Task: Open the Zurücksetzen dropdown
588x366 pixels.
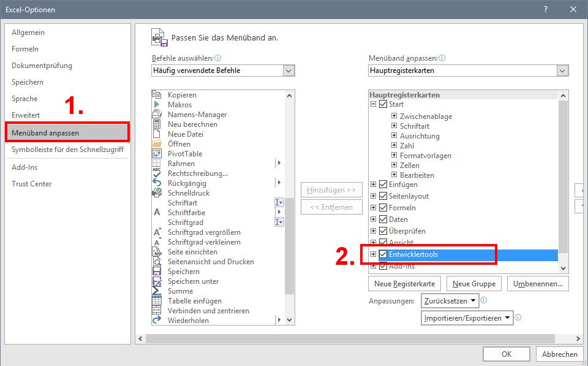Action: coord(450,300)
